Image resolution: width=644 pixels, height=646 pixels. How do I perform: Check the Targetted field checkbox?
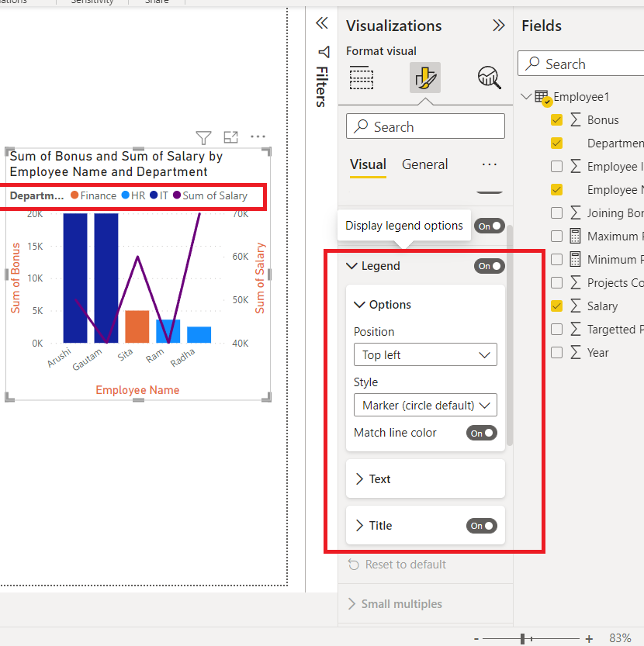pos(556,329)
